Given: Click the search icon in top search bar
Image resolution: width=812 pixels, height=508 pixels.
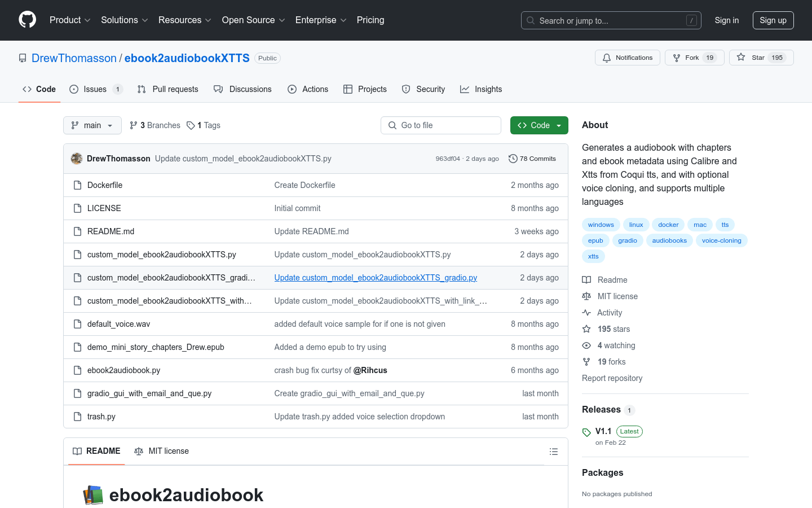Looking at the screenshot, I should (531, 20).
